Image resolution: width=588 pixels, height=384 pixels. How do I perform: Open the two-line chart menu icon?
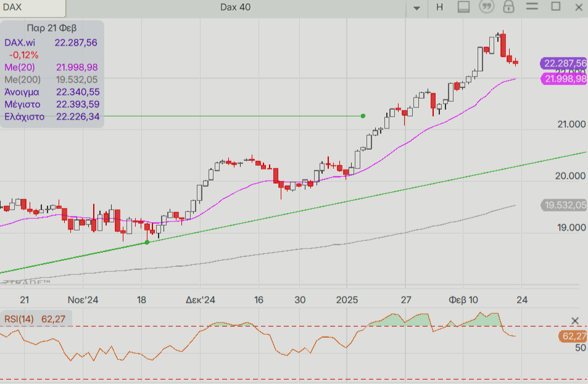[532, 6]
